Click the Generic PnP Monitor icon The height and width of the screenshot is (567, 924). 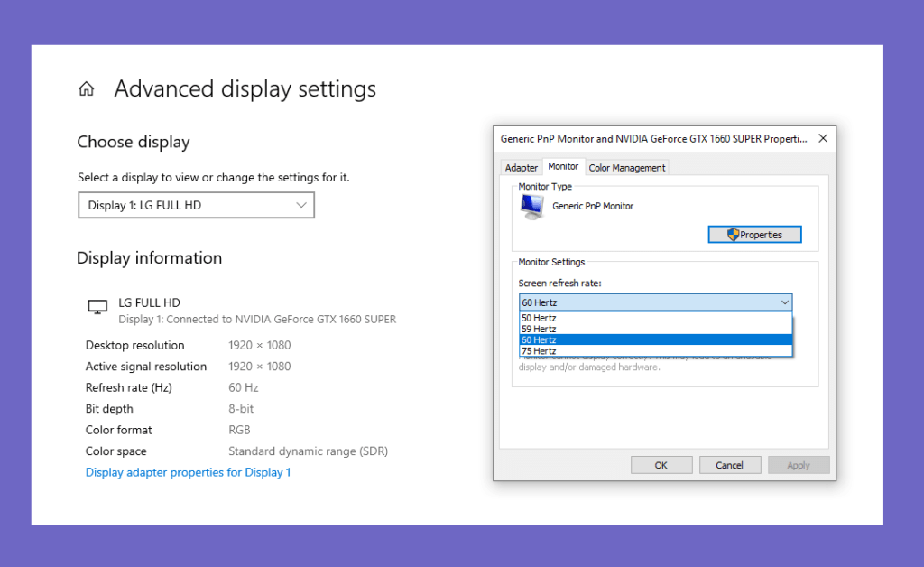point(532,207)
